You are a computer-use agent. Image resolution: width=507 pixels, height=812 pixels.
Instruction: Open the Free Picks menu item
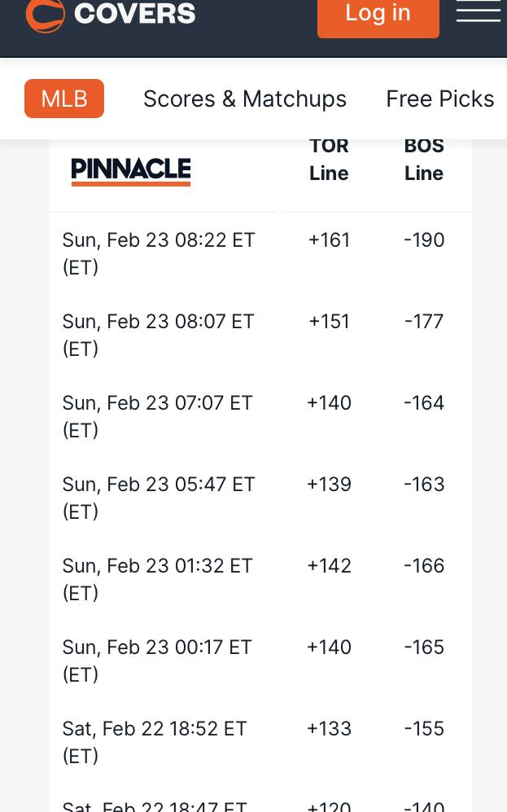click(x=440, y=99)
